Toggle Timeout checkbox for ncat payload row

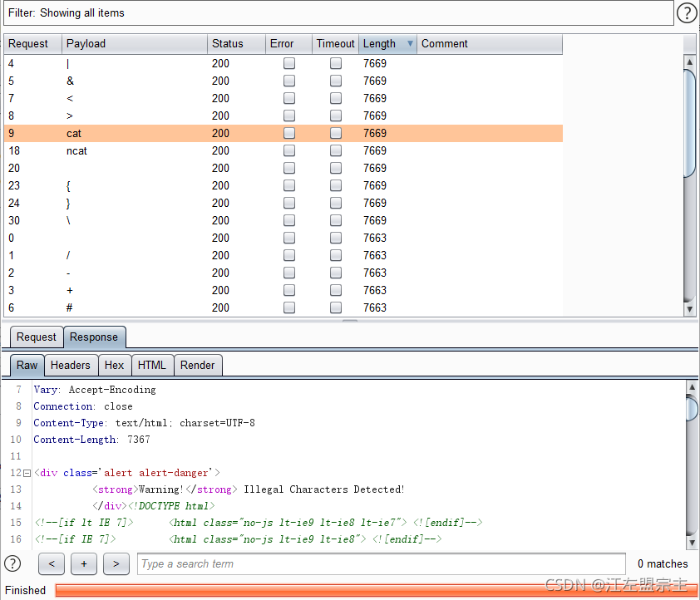click(336, 150)
